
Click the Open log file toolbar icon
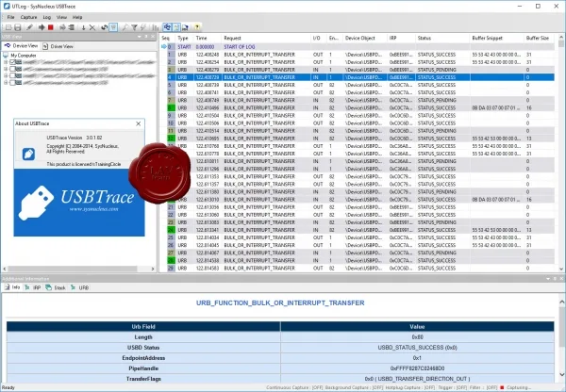click(x=8, y=27)
